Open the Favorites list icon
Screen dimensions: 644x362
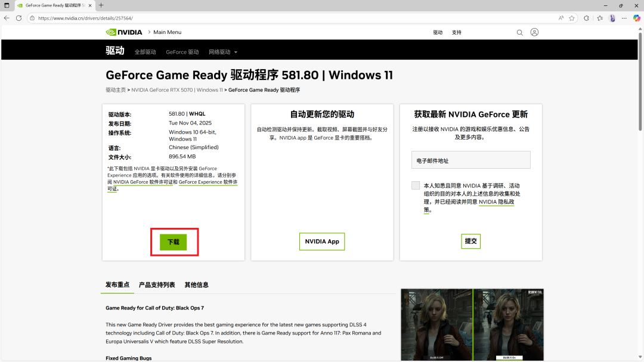click(600, 18)
